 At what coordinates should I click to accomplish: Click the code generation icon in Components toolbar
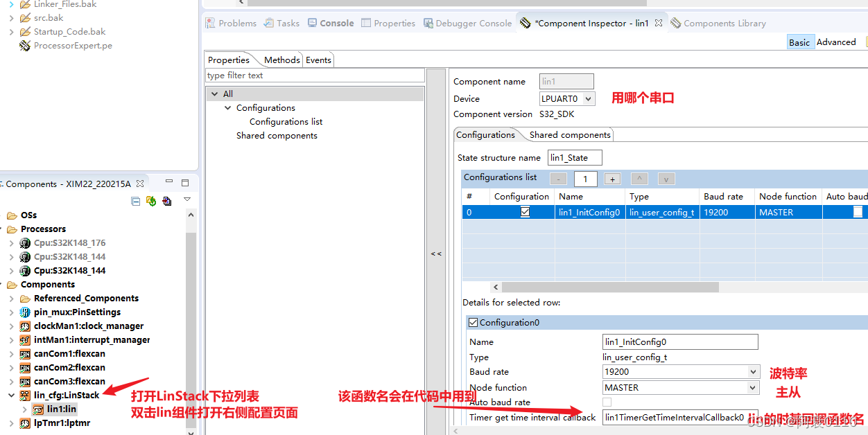click(x=166, y=201)
